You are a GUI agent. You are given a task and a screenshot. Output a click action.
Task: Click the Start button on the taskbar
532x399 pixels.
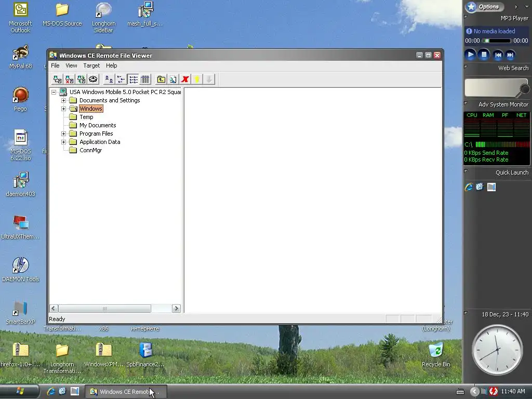pos(20,392)
